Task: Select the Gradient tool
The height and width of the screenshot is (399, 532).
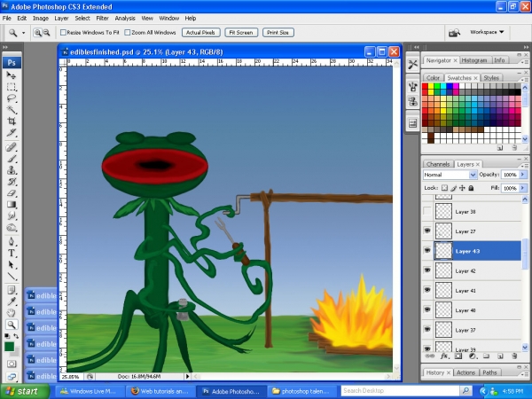Action: 12,204
